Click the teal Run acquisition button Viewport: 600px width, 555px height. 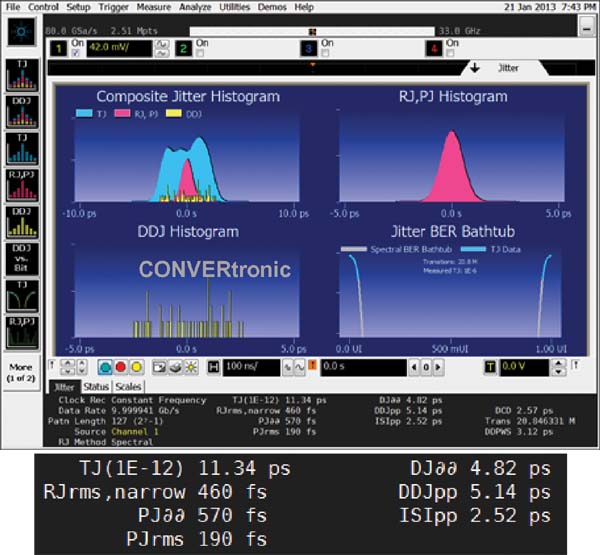105,367
